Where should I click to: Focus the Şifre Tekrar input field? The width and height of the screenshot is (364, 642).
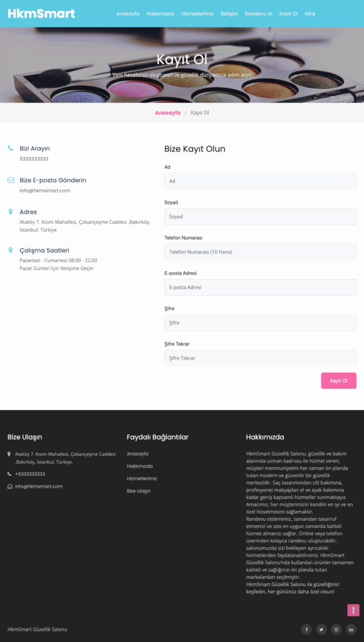click(260, 358)
